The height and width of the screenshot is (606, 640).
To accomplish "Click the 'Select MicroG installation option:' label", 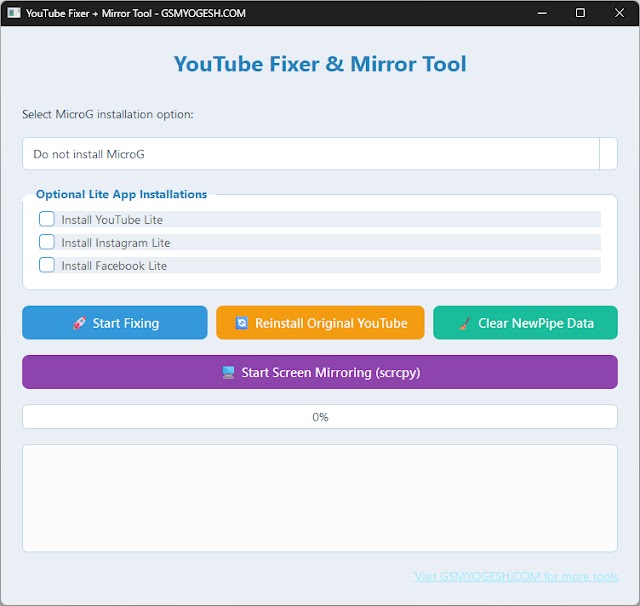I will (x=108, y=114).
